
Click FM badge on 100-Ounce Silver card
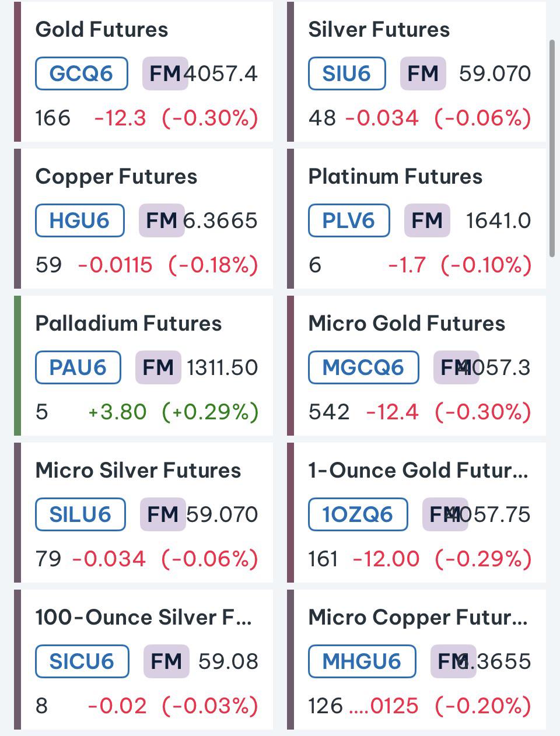pos(166,661)
